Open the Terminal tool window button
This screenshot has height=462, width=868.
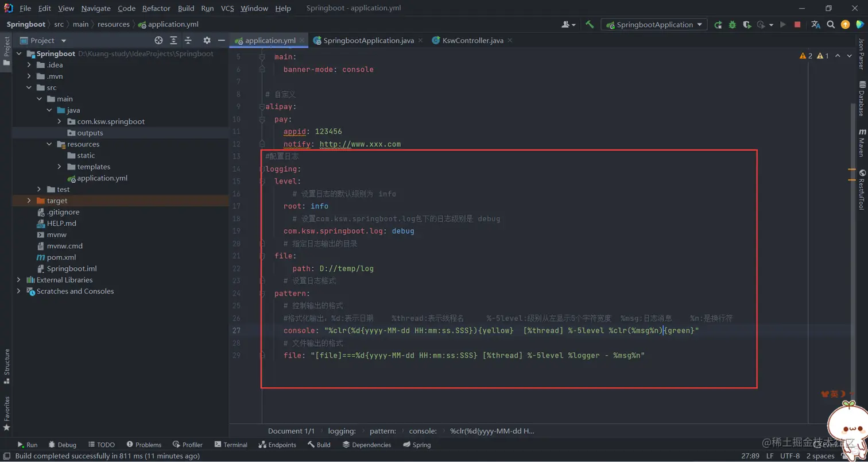[231, 445]
